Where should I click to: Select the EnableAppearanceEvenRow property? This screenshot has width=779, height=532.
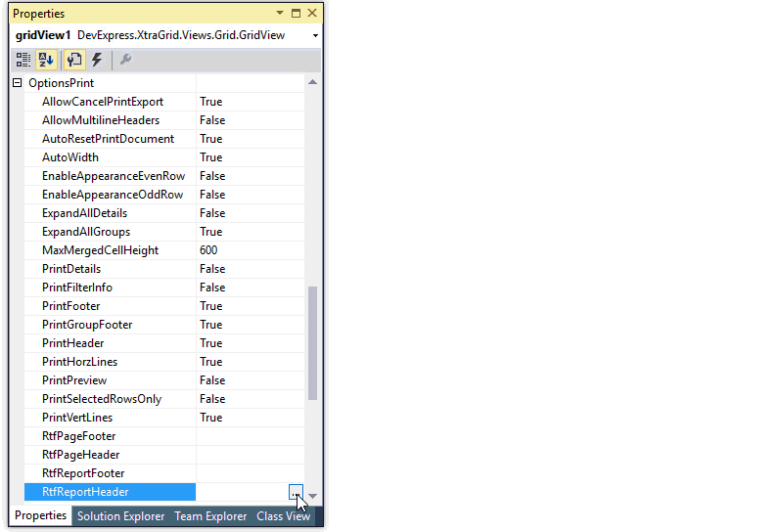tap(110, 176)
